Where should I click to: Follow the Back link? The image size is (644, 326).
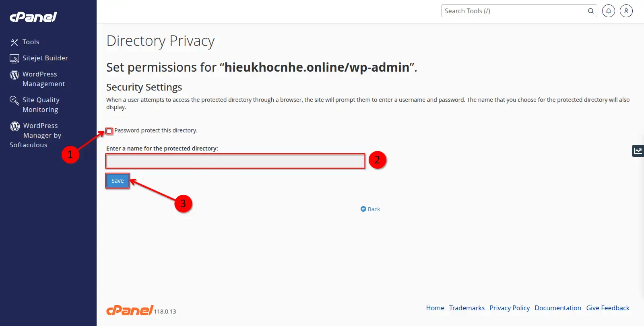coord(374,209)
